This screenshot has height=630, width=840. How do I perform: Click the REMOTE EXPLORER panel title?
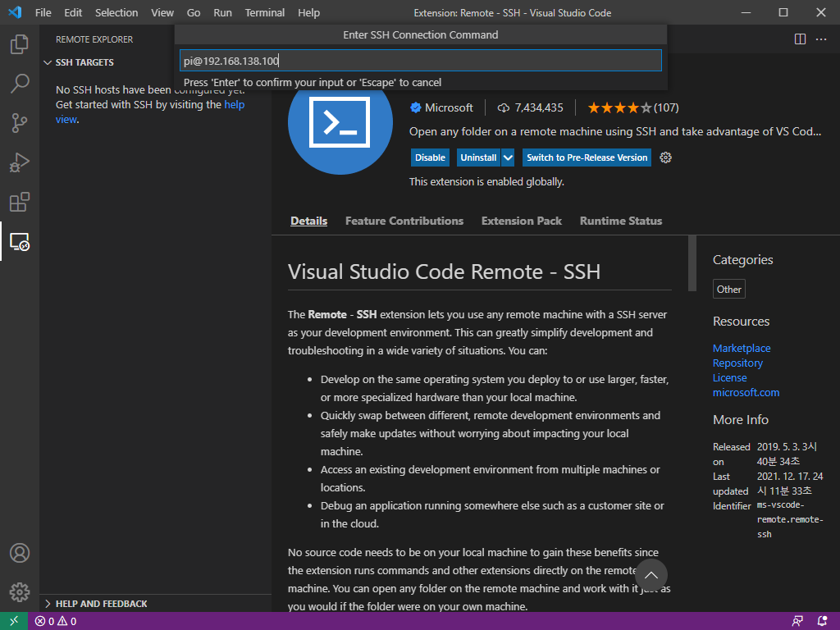pyautogui.click(x=94, y=39)
